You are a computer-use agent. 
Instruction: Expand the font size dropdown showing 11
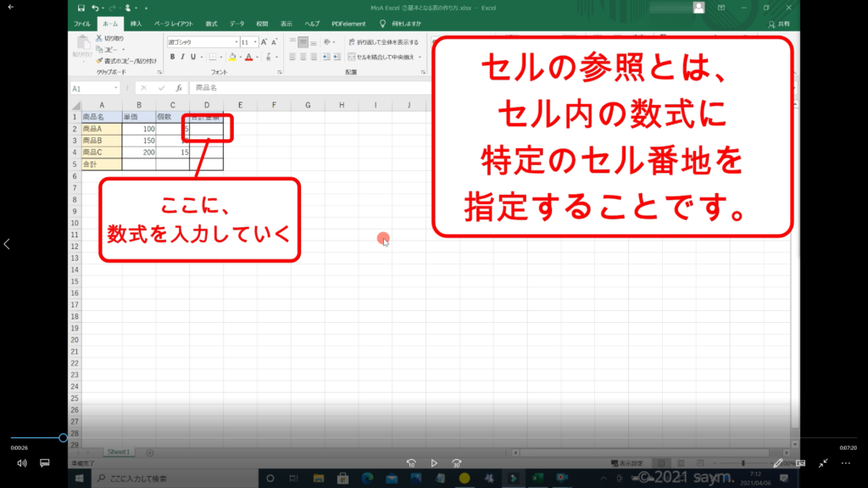pos(254,42)
